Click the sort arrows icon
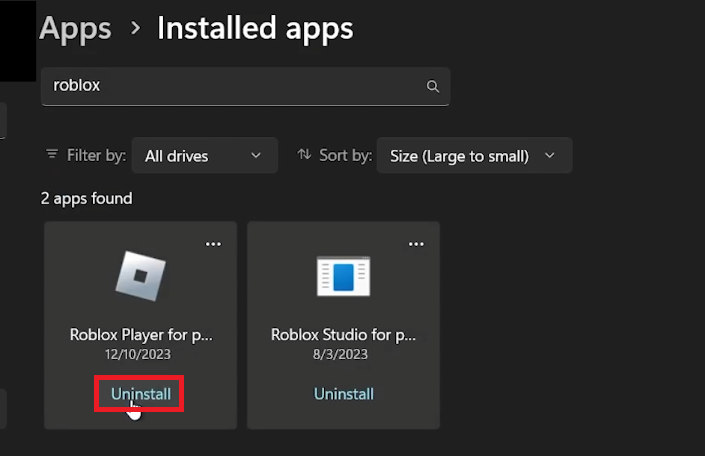This screenshot has width=705, height=456. 305,155
